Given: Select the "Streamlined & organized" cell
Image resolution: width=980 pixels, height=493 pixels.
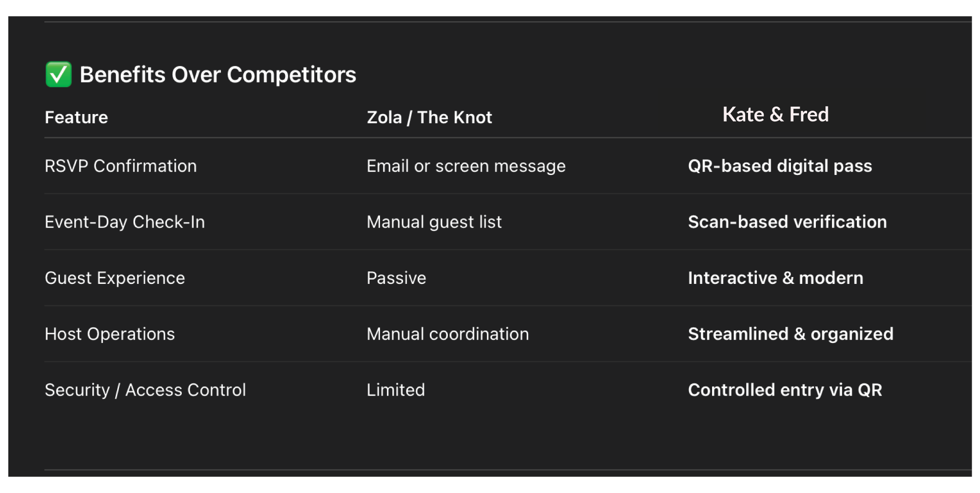Looking at the screenshot, I should [790, 334].
